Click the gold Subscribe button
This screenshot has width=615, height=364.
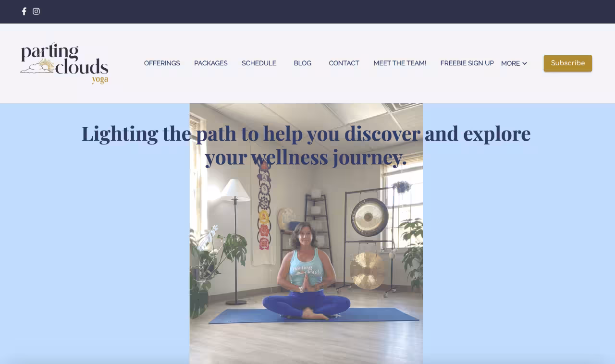568,63
